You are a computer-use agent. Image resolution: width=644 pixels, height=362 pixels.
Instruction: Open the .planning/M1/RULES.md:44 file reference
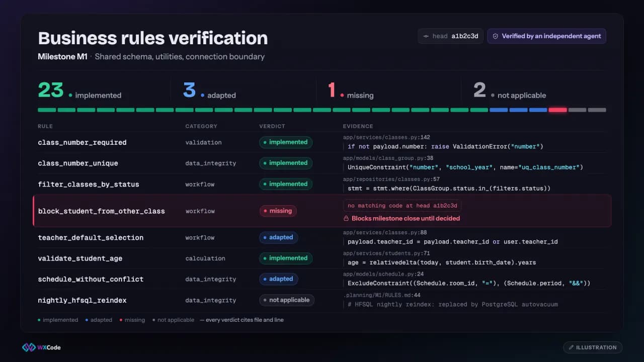click(x=382, y=295)
